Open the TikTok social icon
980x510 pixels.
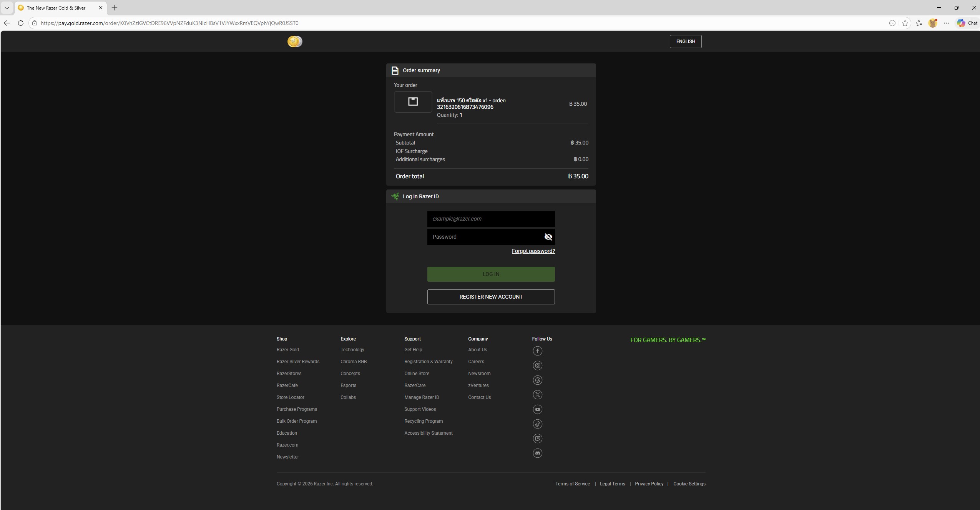[x=537, y=424]
